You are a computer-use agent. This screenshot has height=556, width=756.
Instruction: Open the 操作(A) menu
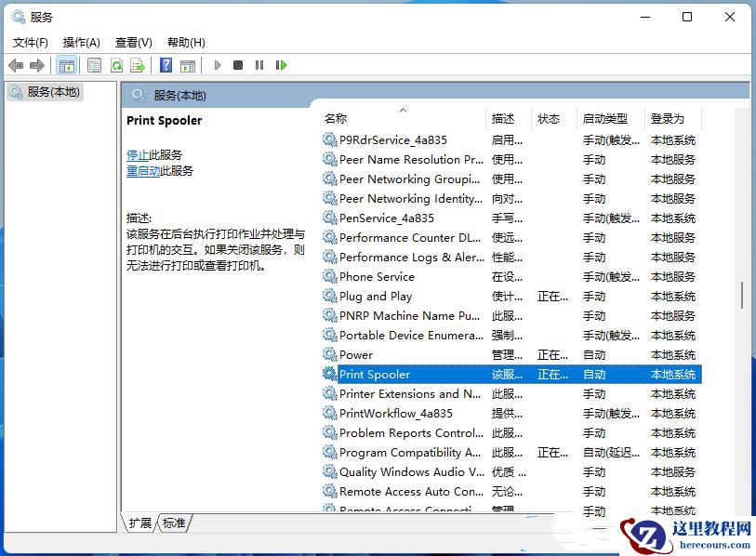tap(81, 42)
